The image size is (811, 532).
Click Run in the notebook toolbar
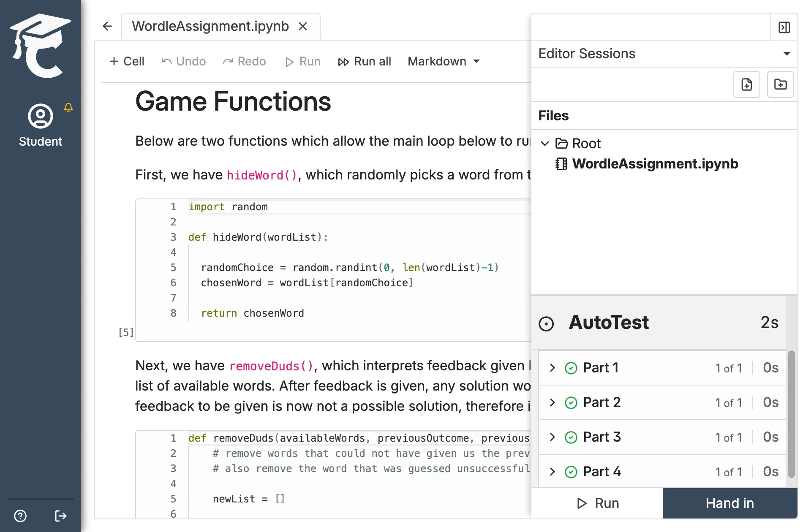(302, 61)
